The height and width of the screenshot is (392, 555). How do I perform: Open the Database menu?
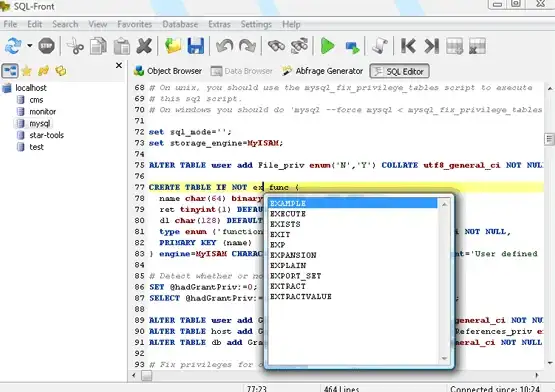[x=180, y=24]
